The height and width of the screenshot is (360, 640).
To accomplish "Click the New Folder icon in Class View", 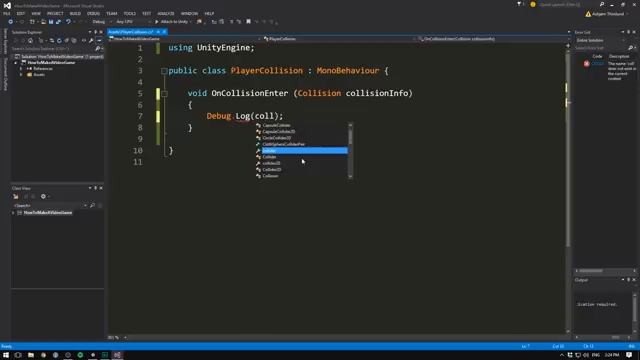I will pos(16,196).
